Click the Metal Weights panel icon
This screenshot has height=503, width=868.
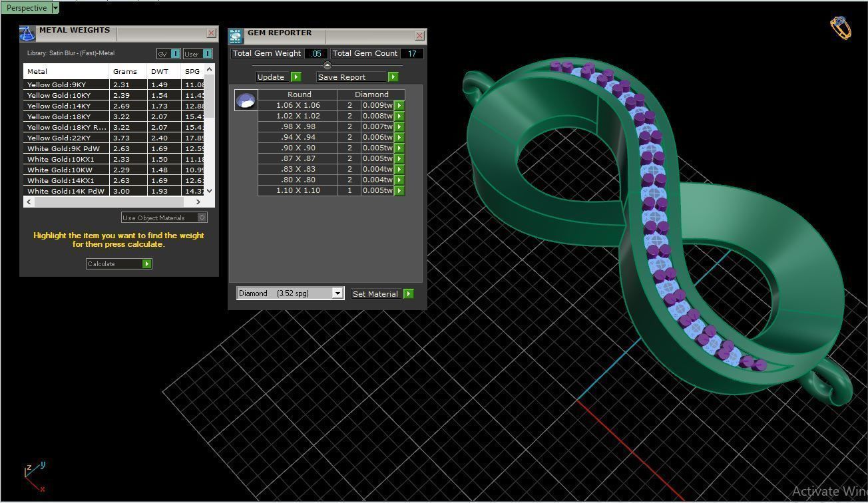pos(27,33)
